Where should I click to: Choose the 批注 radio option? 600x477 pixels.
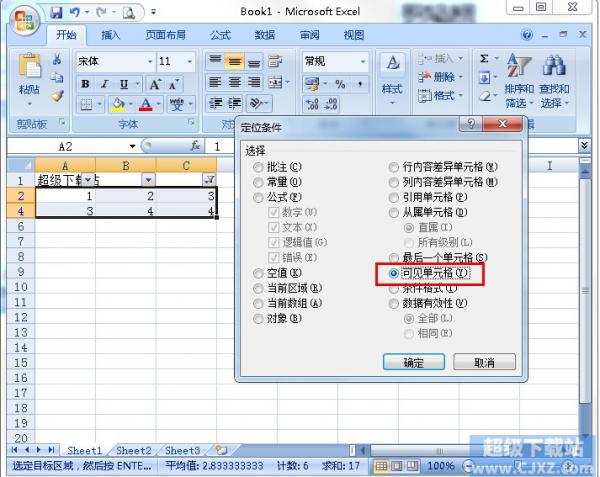pyautogui.click(x=259, y=167)
